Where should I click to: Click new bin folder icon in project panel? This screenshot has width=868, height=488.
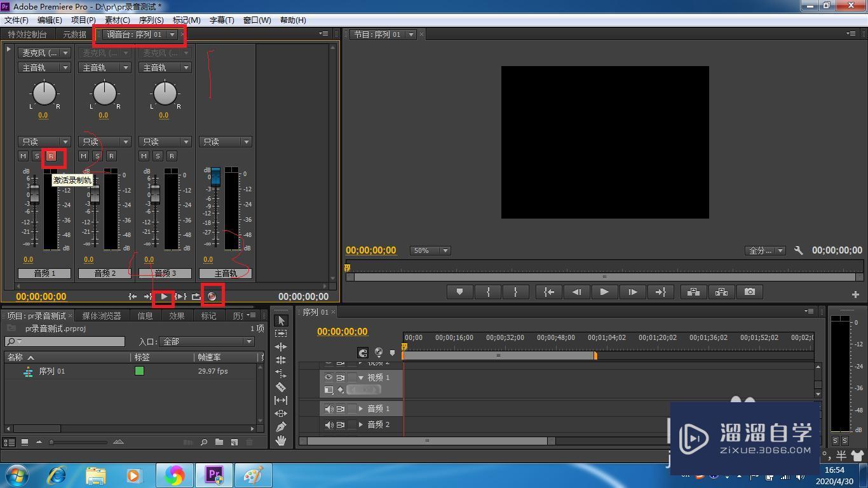pos(219,442)
